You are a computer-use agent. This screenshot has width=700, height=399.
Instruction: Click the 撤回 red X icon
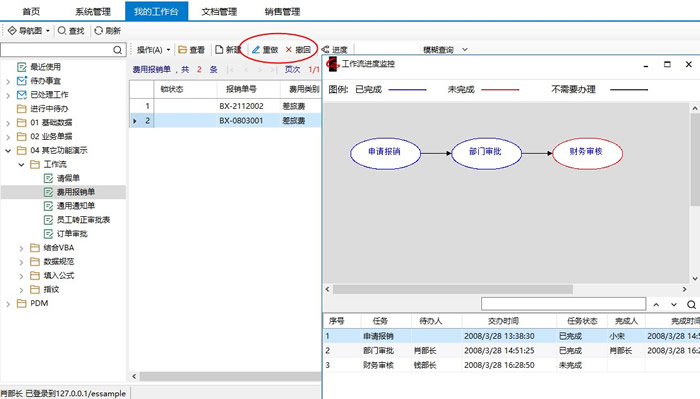[x=288, y=50]
